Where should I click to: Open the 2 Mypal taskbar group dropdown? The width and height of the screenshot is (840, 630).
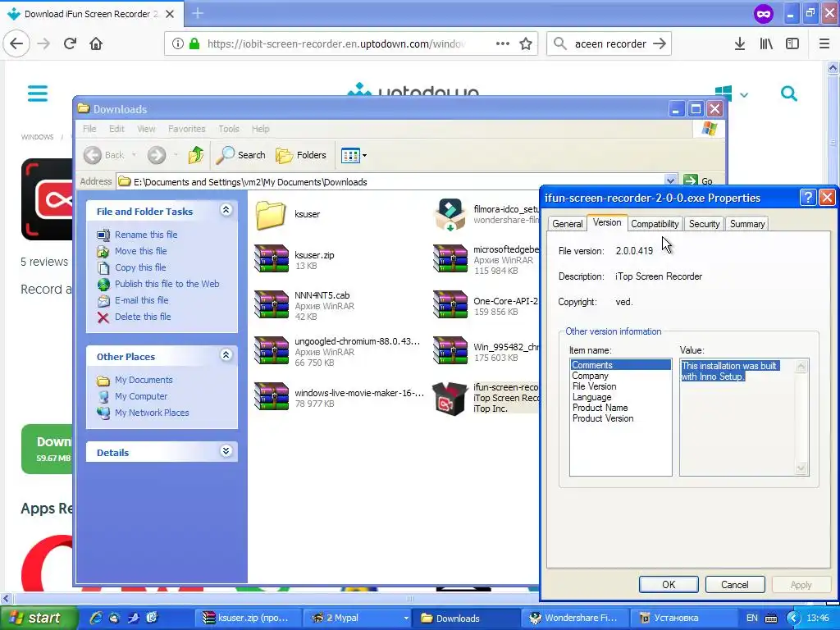[x=406, y=619]
